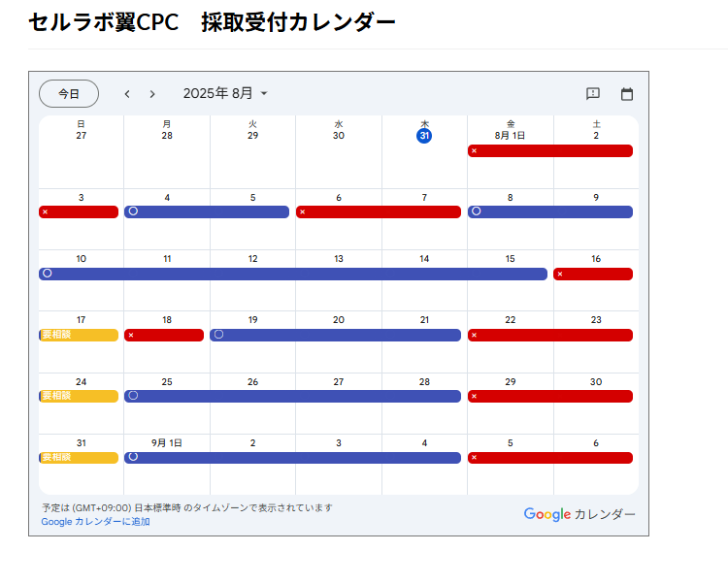728x584 pixels.
Task: Open Google カレンダーに追加 link
Action: pyautogui.click(x=96, y=521)
